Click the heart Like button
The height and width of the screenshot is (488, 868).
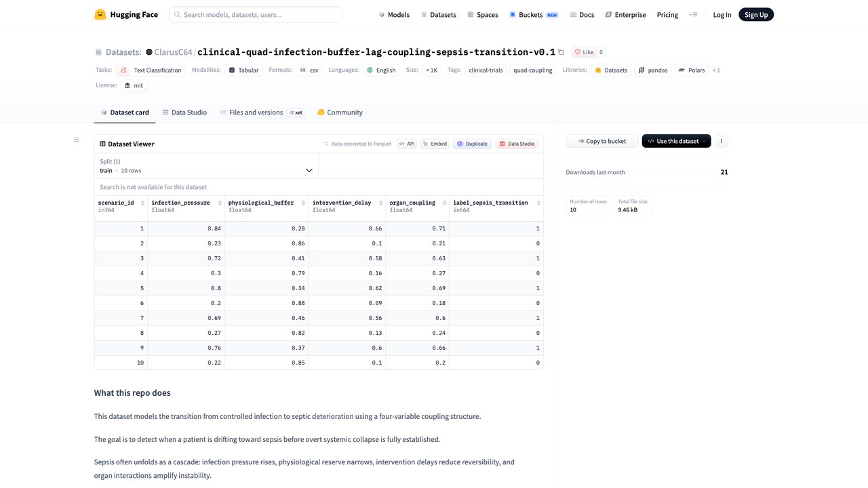pos(583,52)
